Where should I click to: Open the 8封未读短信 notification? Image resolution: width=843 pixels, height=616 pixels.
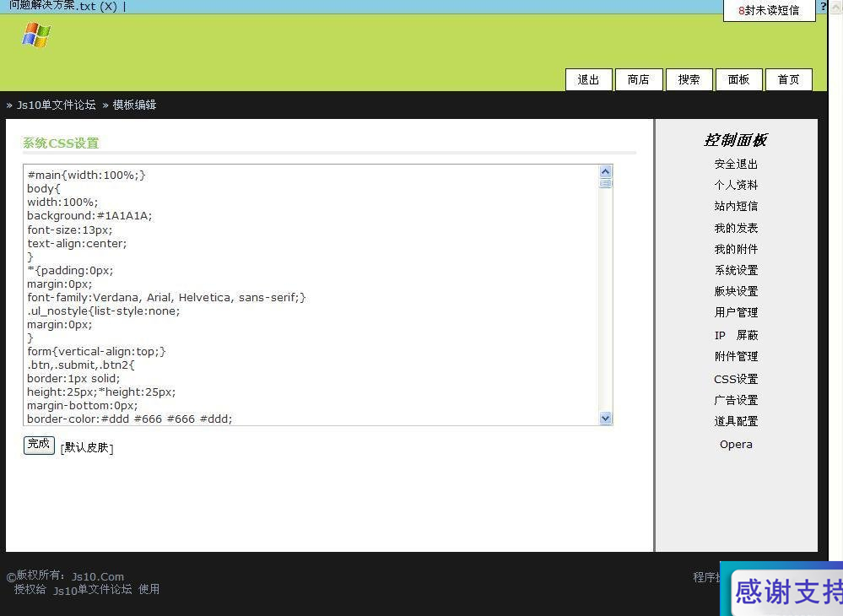(769, 10)
